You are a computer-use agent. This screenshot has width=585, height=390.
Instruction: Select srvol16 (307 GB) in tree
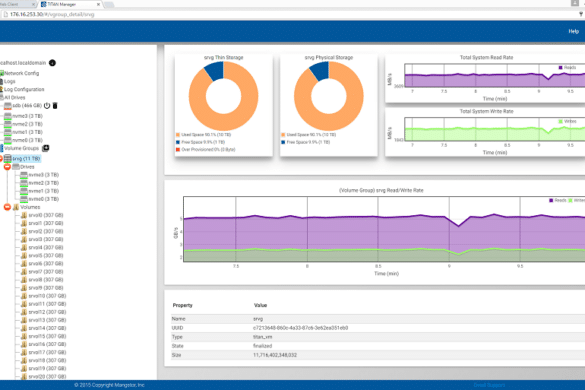click(x=47, y=344)
